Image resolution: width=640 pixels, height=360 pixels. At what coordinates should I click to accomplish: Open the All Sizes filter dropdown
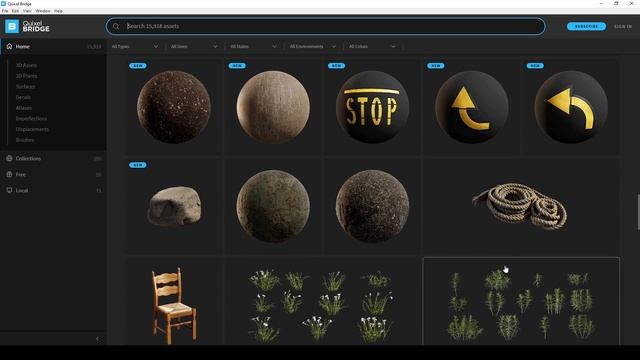click(194, 47)
